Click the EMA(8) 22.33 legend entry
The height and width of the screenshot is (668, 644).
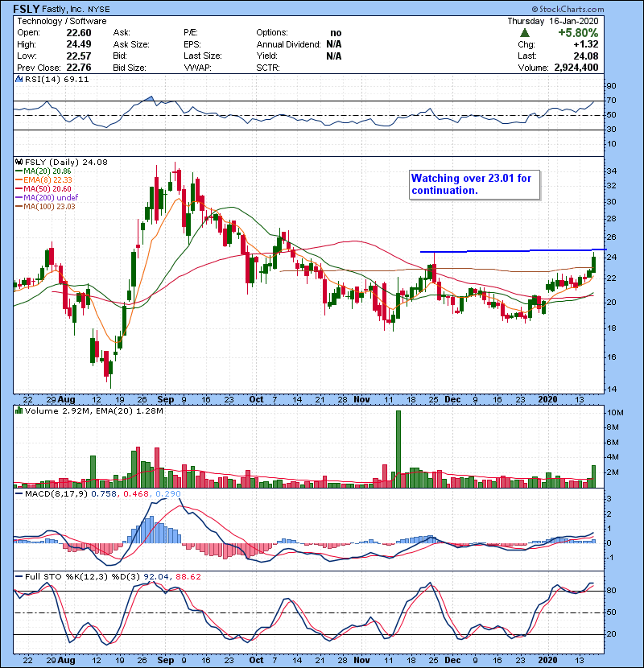43,179
